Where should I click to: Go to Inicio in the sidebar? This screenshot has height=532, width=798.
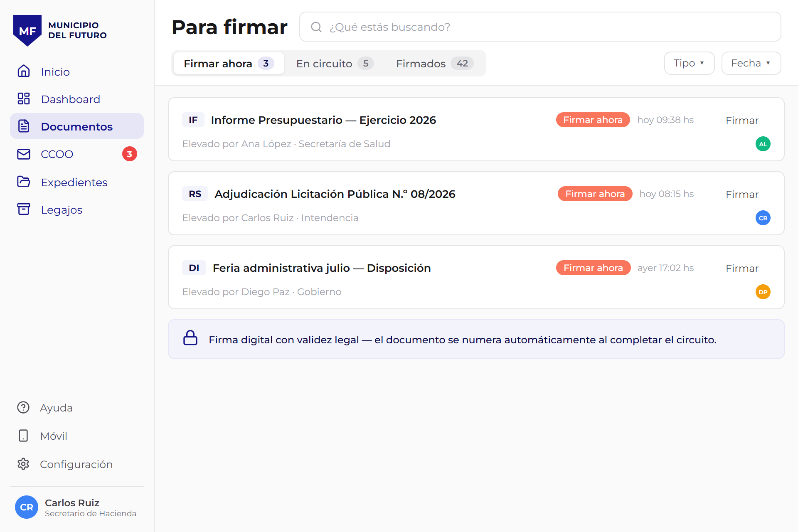77,71
